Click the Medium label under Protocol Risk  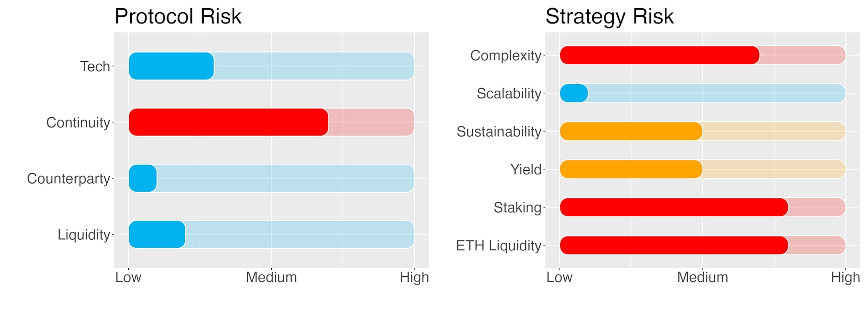point(271,277)
